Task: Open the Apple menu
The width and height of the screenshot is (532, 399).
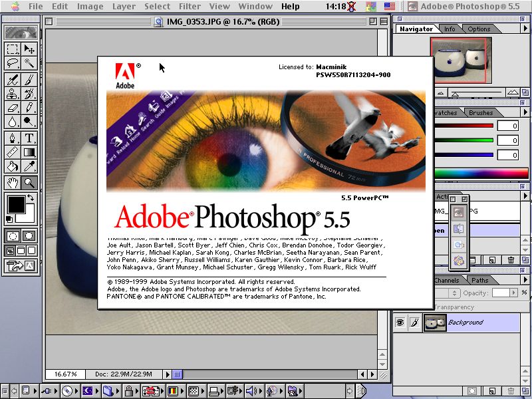Action: click(x=15, y=6)
